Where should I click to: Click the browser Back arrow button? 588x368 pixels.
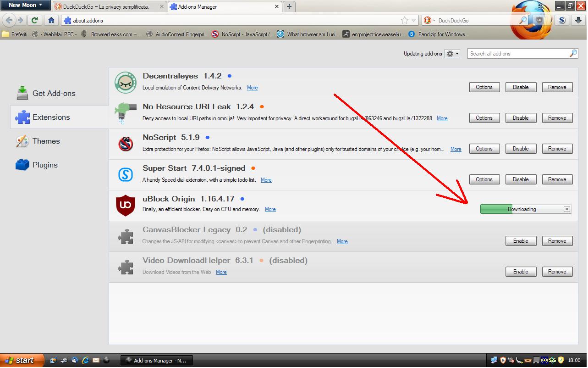[9, 20]
